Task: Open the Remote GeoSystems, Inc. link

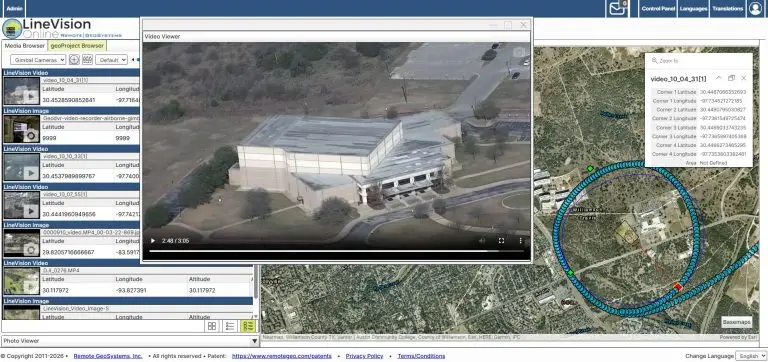Action: 108,356
